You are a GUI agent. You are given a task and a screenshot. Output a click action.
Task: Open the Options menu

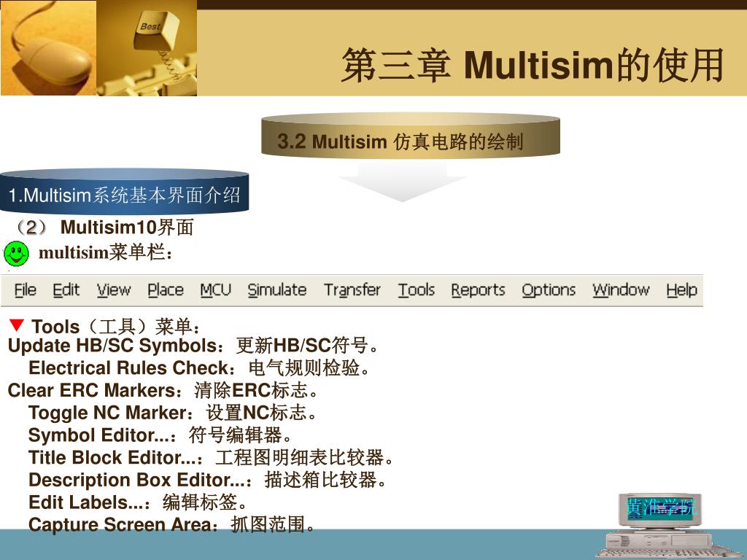tap(549, 290)
